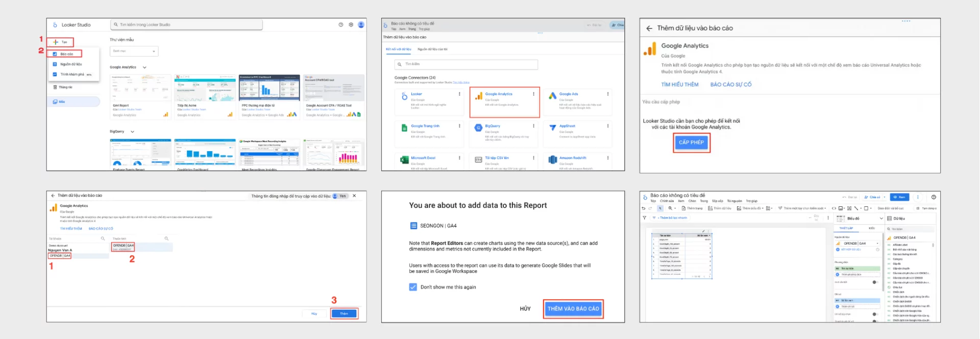The width and height of the screenshot is (980, 339).
Task: Open the Chèn menu in report editor
Action: 692,201
